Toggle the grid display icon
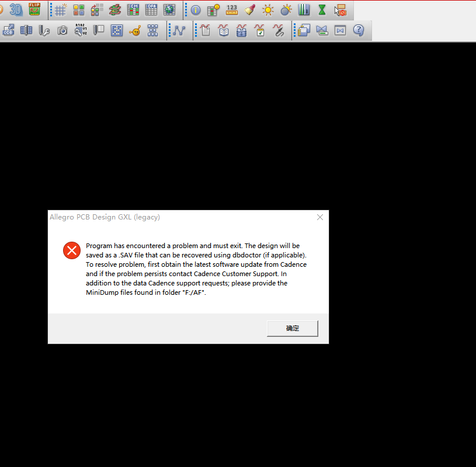Viewport: 476px width, 467px height. (60, 10)
